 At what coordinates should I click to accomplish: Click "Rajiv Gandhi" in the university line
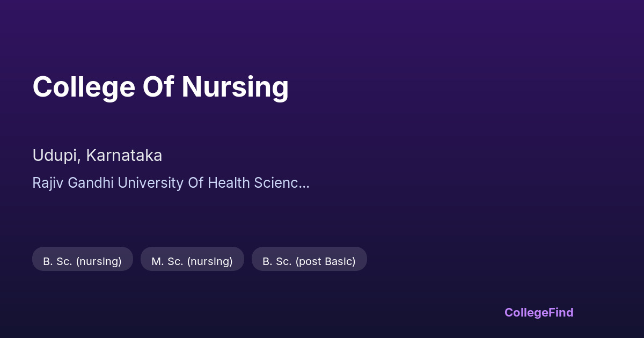point(73,183)
